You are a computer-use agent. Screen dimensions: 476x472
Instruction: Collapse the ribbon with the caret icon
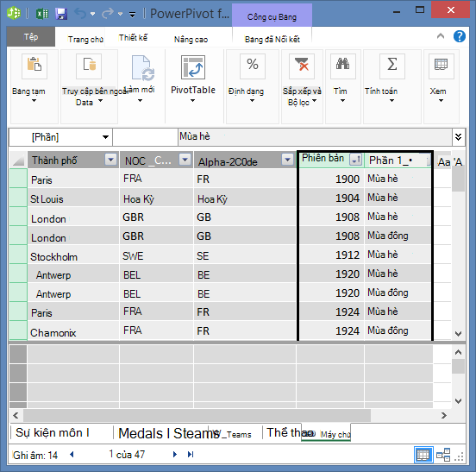[x=441, y=36]
